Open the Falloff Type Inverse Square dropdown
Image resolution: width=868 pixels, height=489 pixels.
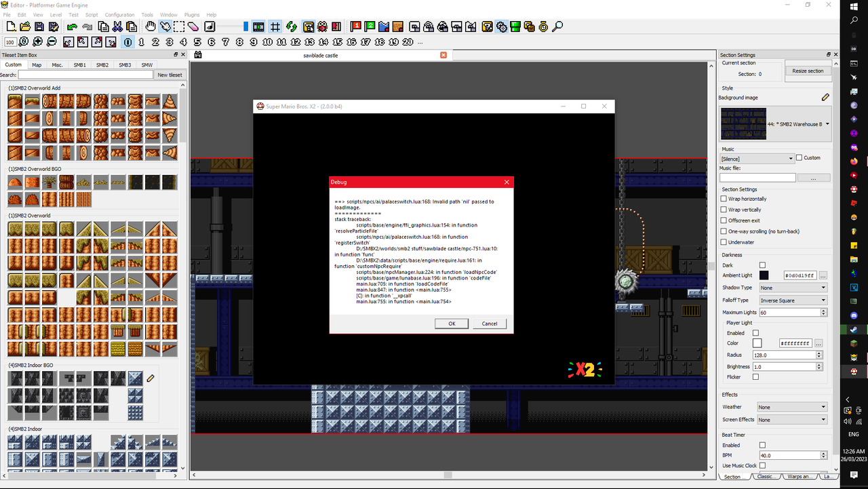tap(792, 300)
